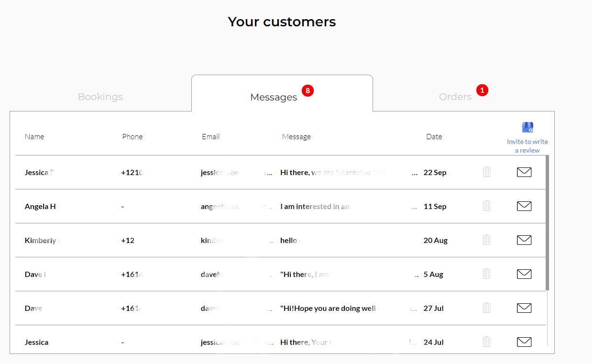Image resolution: width=594 pixels, height=364 pixels.
Task: Switch to the Bookings tab
Action: click(x=100, y=97)
